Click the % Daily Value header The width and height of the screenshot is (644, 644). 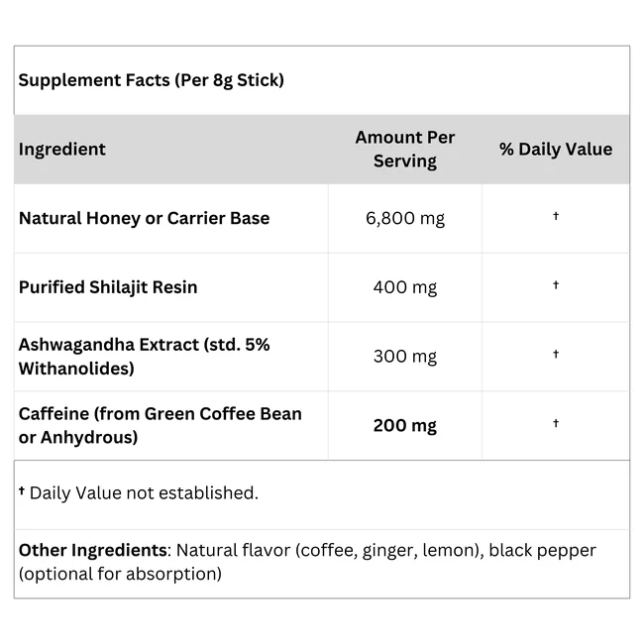point(556,149)
